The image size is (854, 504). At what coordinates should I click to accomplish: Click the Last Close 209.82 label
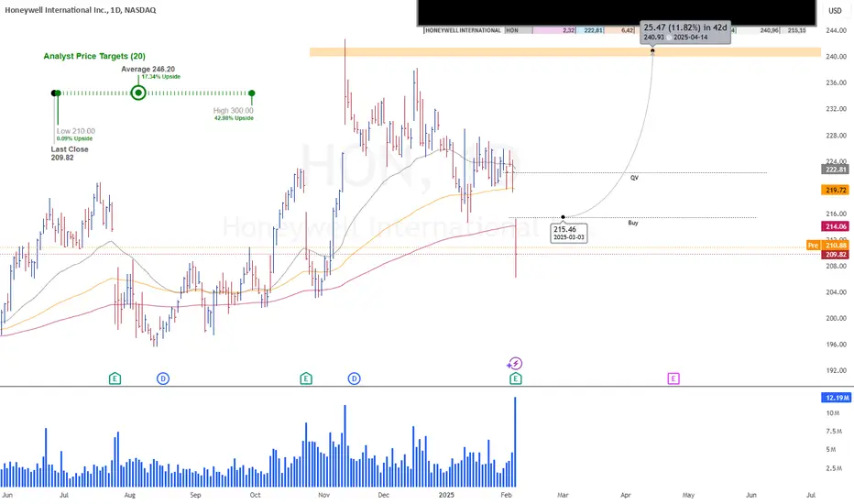pos(70,153)
